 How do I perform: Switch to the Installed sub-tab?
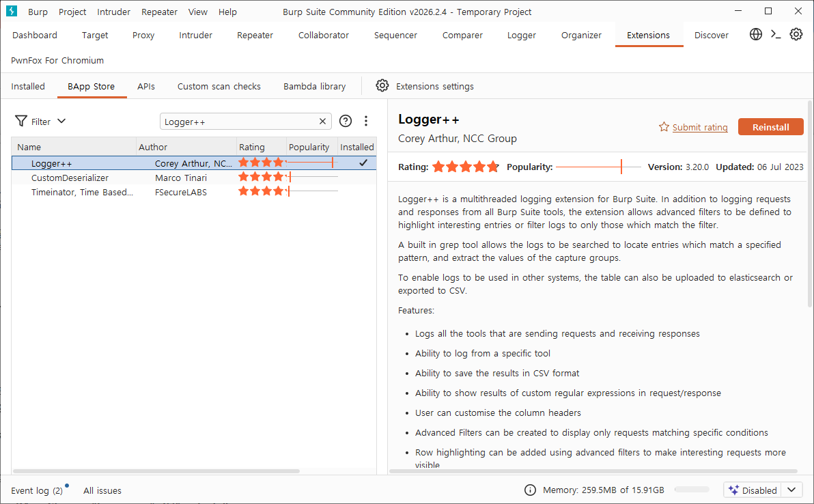[x=28, y=86]
